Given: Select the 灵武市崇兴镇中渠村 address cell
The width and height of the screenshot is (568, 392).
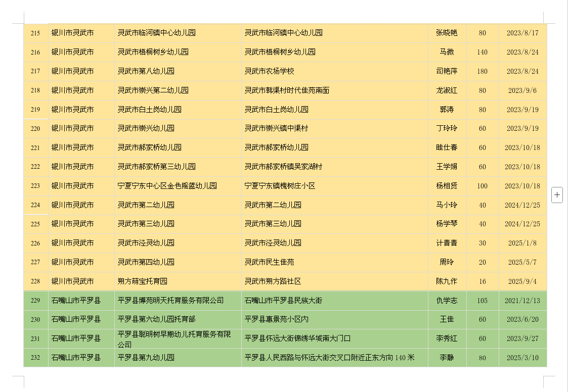Looking at the screenshot, I should coord(277,128).
